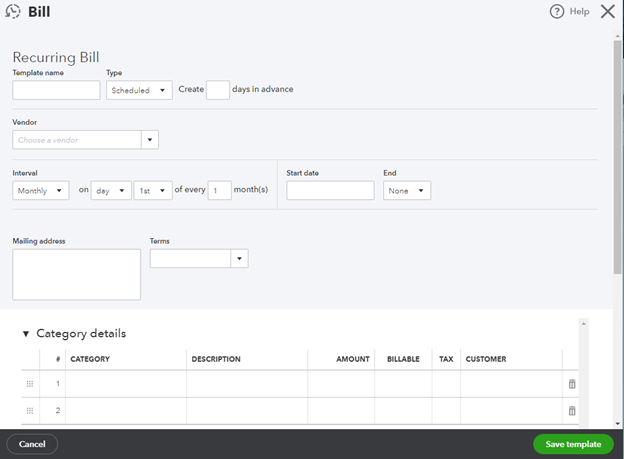
Task: Click the Tax cell in row 1
Action: point(446,384)
